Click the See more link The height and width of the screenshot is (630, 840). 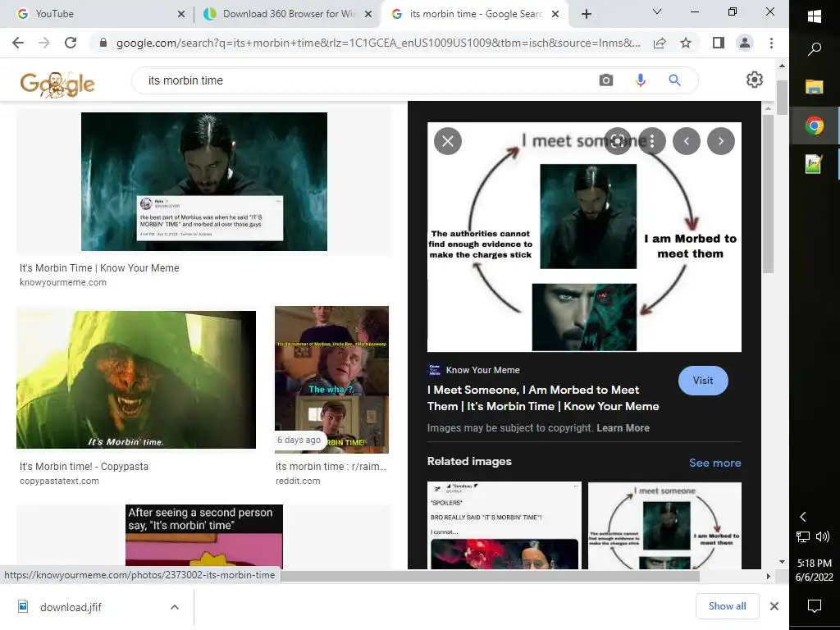coord(714,463)
